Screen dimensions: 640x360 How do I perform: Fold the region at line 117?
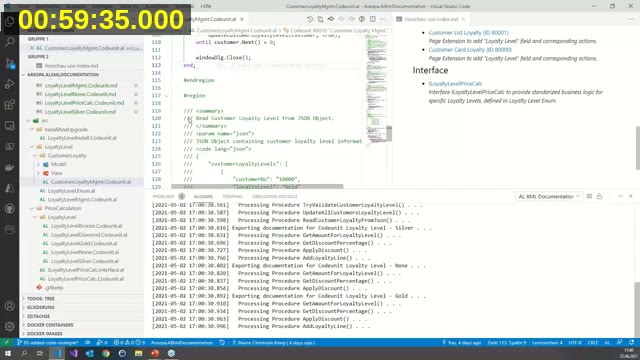pyautogui.click(x=167, y=96)
